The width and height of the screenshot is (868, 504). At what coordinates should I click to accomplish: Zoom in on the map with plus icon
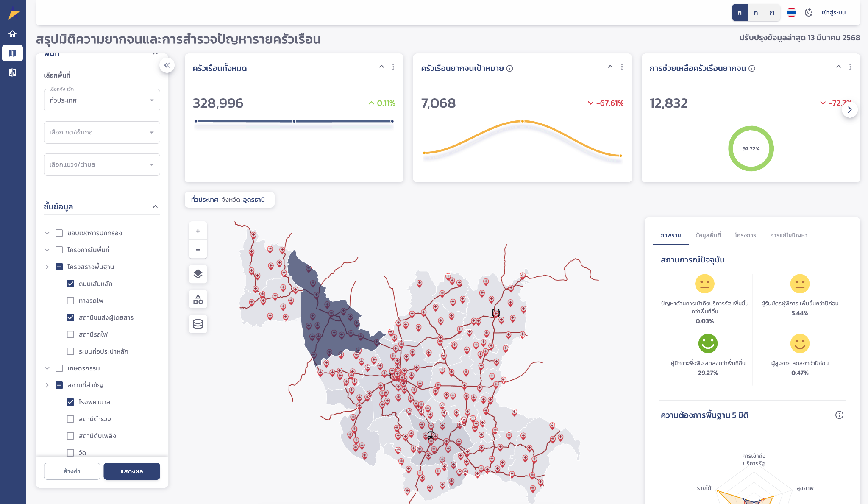198,230
